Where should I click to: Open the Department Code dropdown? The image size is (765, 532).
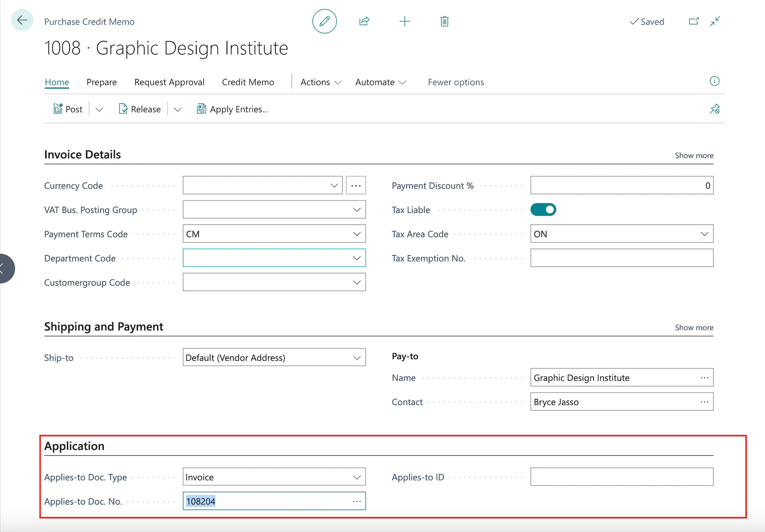pos(357,258)
